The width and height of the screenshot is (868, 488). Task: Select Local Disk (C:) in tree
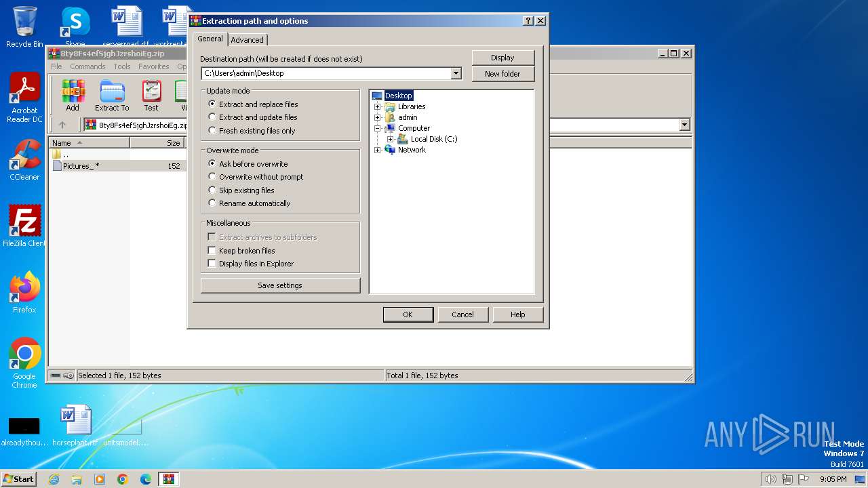point(434,139)
